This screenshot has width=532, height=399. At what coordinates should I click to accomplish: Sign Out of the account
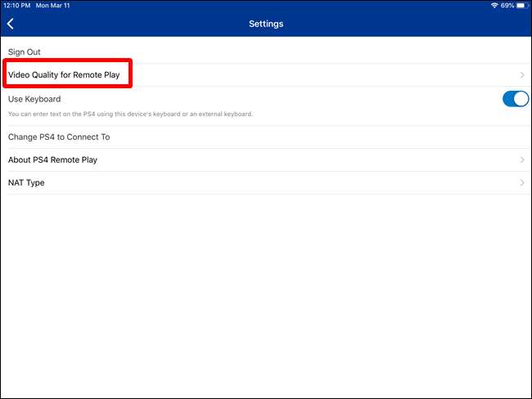click(24, 52)
